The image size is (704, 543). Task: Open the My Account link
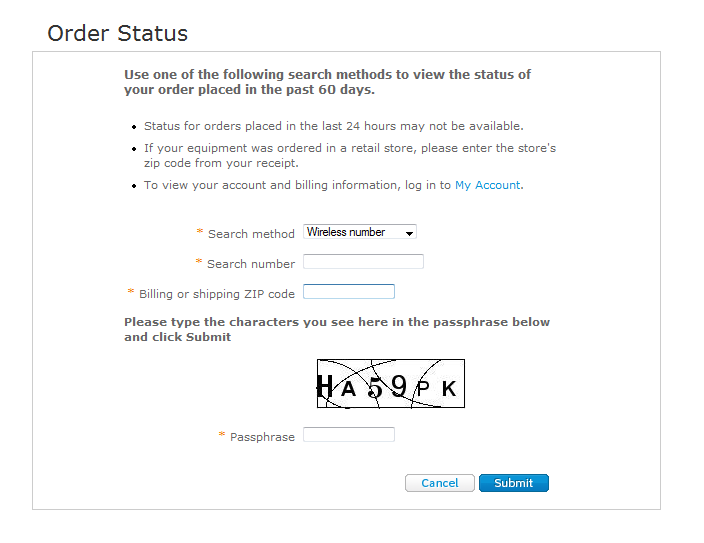pyautogui.click(x=488, y=185)
